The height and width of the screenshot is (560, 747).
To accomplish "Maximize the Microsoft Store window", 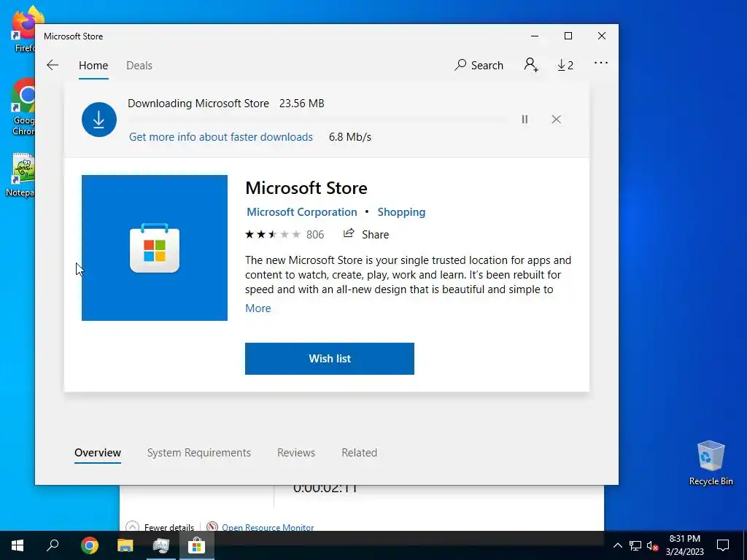I will [568, 36].
